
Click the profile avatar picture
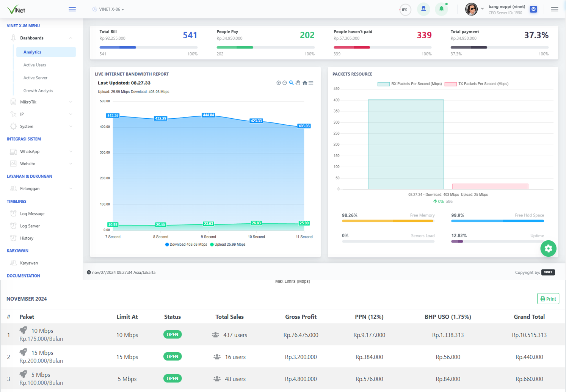471,9
